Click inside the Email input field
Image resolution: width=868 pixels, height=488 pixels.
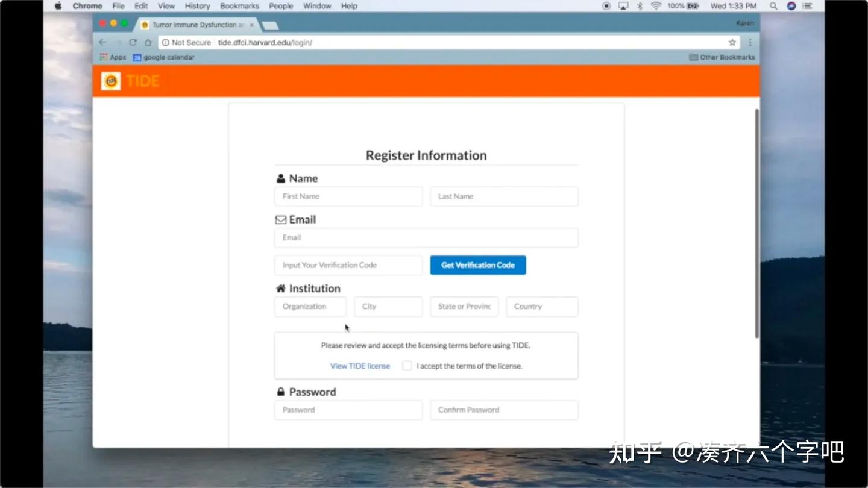pos(426,237)
